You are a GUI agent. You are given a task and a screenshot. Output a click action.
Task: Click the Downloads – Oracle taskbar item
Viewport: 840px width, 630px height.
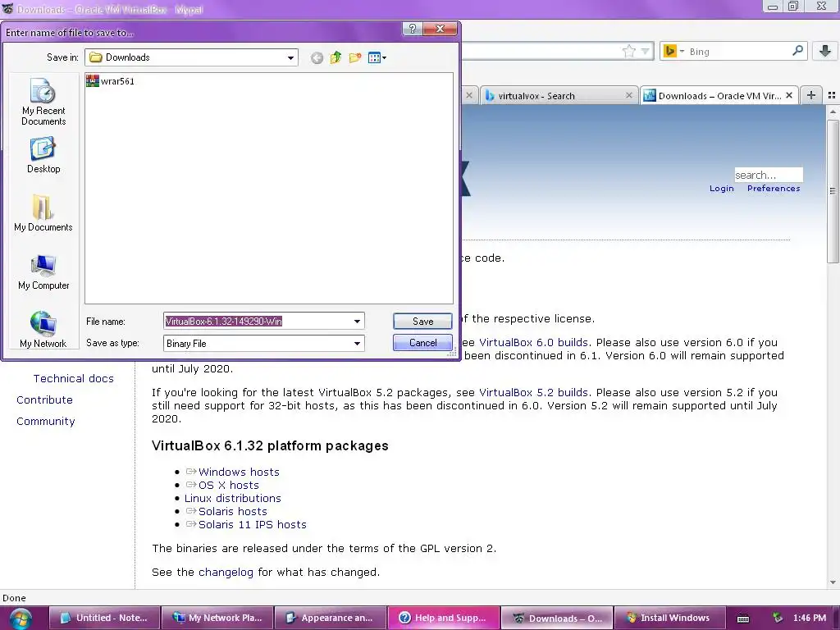coord(556,618)
